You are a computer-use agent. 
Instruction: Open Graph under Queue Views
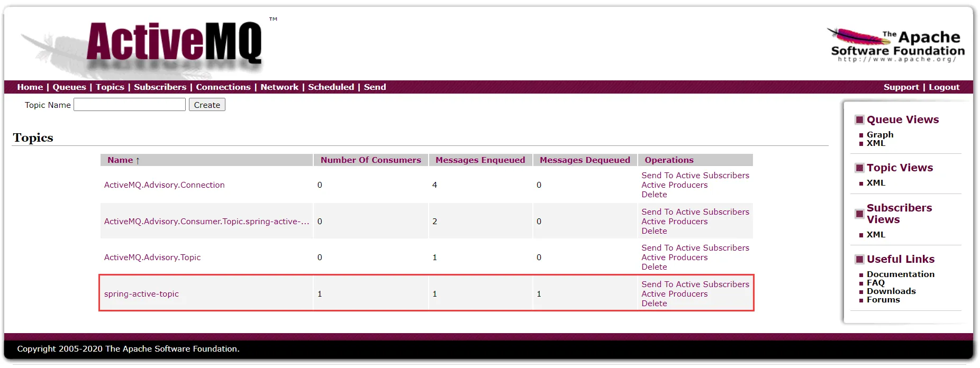click(879, 135)
